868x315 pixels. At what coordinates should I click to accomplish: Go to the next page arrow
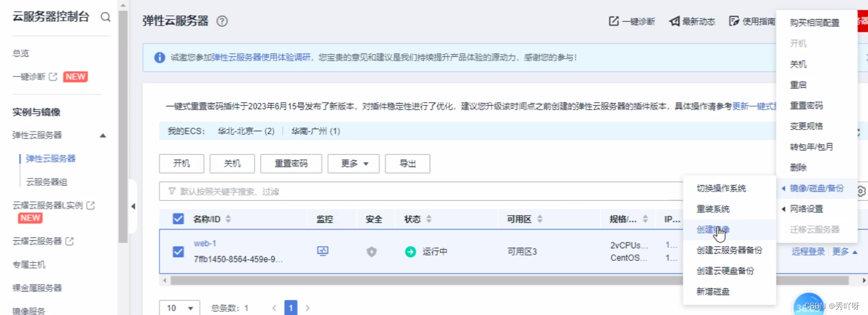(308, 308)
